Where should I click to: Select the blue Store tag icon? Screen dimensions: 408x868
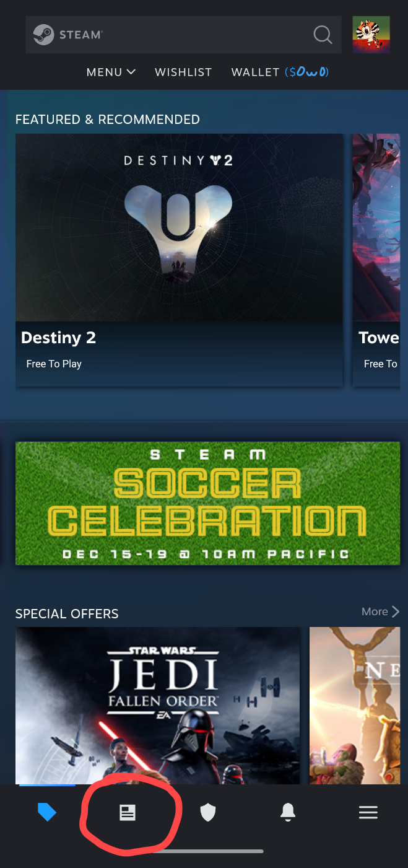pyautogui.click(x=47, y=812)
